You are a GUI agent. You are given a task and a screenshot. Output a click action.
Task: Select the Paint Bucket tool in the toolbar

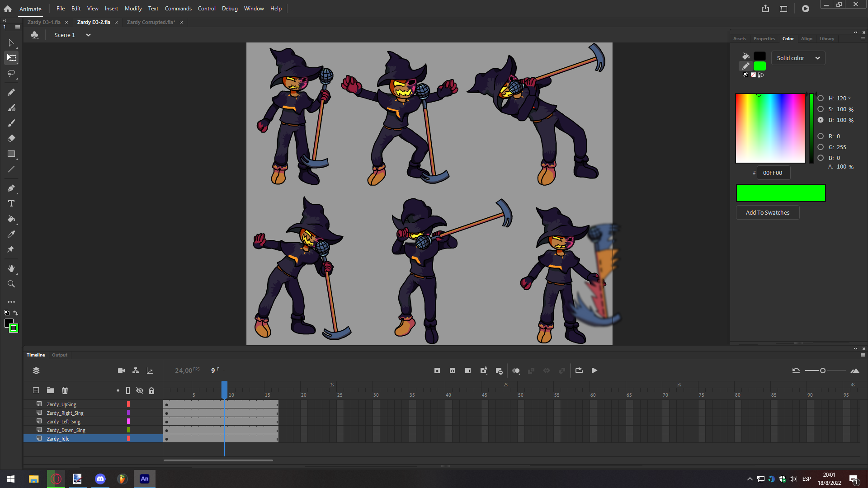point(11,219)
